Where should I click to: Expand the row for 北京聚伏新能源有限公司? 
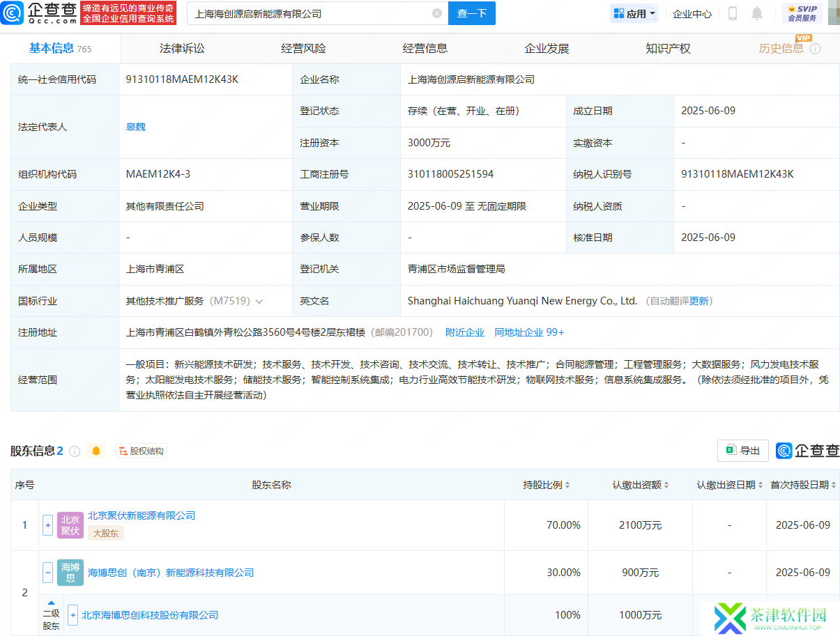coord(48,525)
